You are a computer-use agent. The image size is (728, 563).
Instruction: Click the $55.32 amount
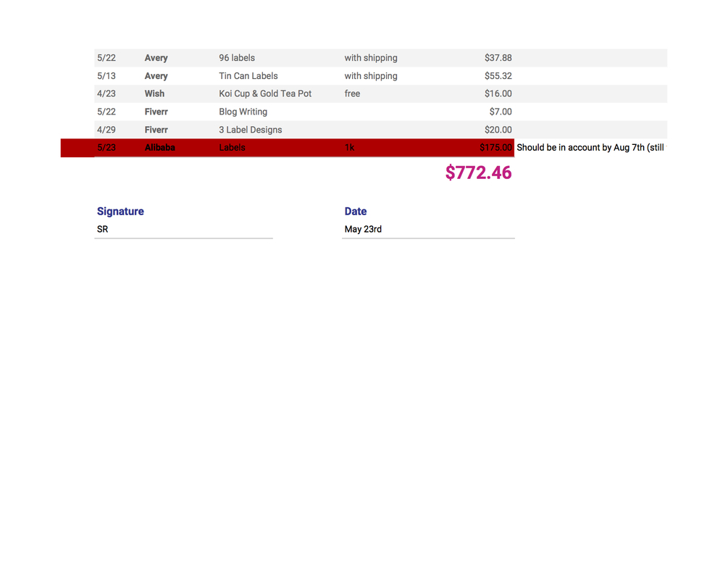tap(498, 76)
